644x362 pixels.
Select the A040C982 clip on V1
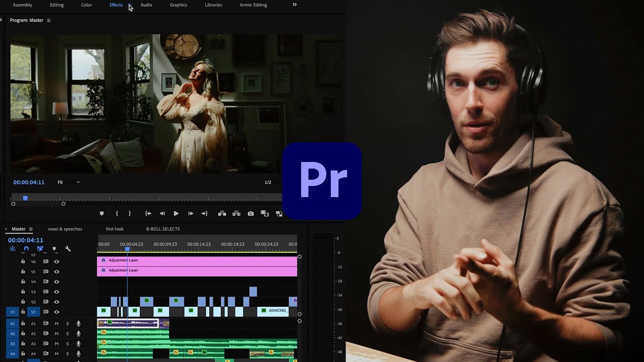273,311
